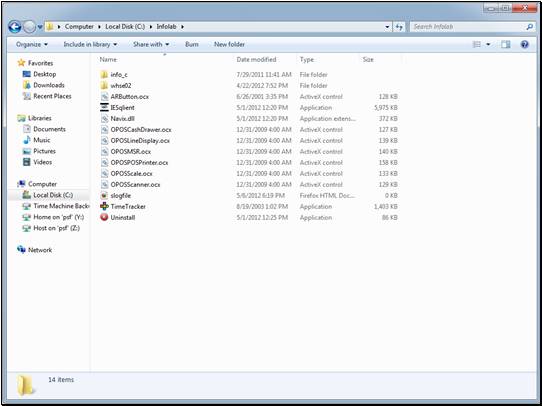The image size is (542, 406).
Task: Open the Share with menu
Action: point(151,44)
